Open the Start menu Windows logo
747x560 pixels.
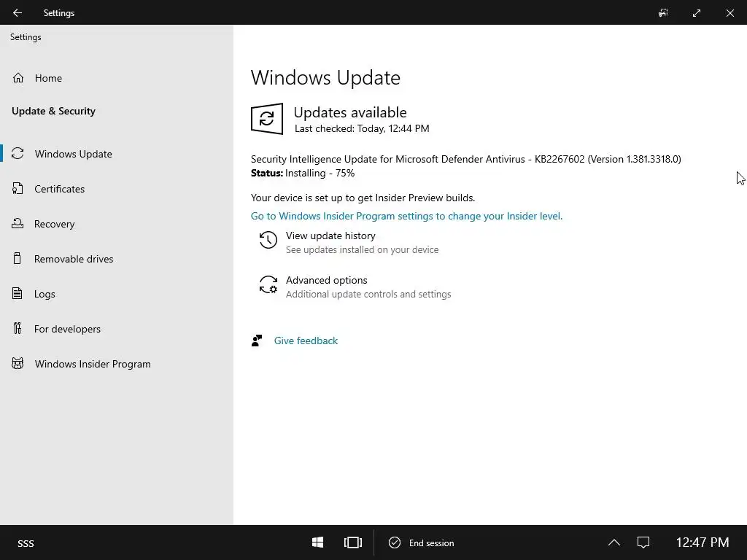point(318,542)
